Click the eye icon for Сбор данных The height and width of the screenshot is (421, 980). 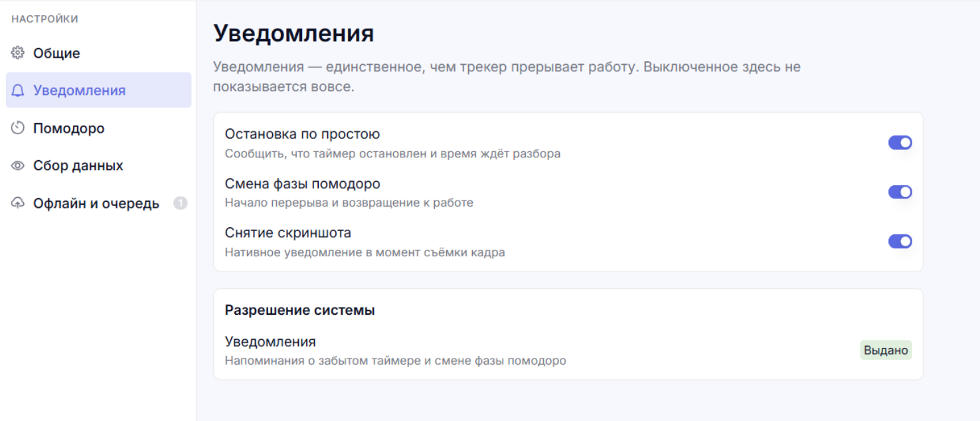18,165
